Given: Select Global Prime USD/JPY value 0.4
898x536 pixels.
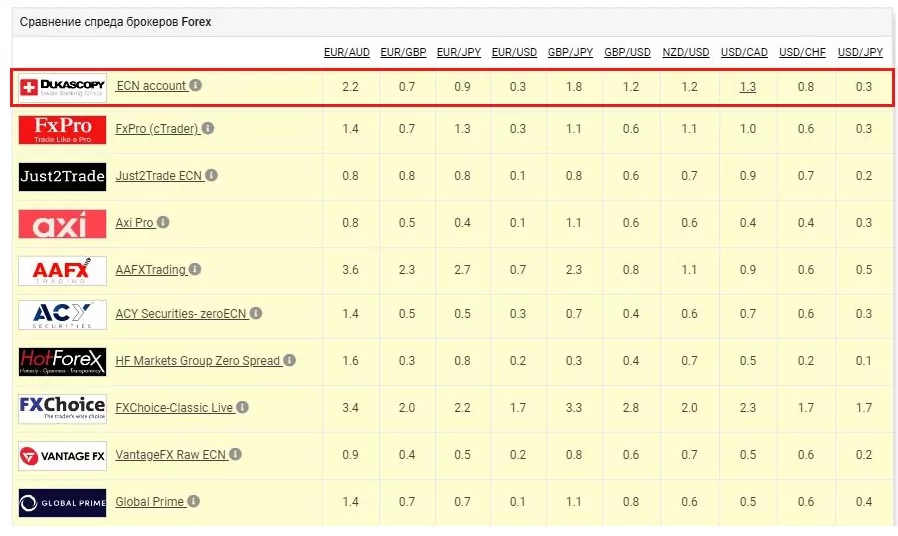Looking at the screenshot, I should pyautogui.click(x=863, y=502).
